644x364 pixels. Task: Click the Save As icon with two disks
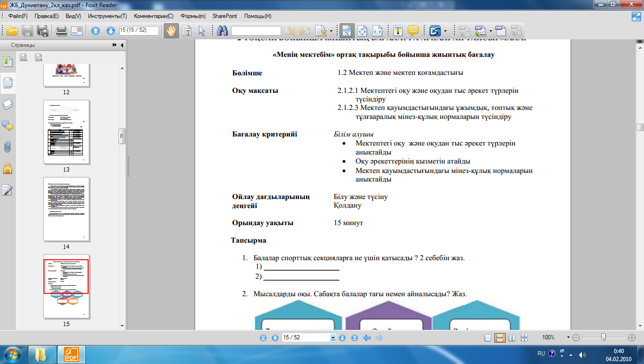click(43, 31)
